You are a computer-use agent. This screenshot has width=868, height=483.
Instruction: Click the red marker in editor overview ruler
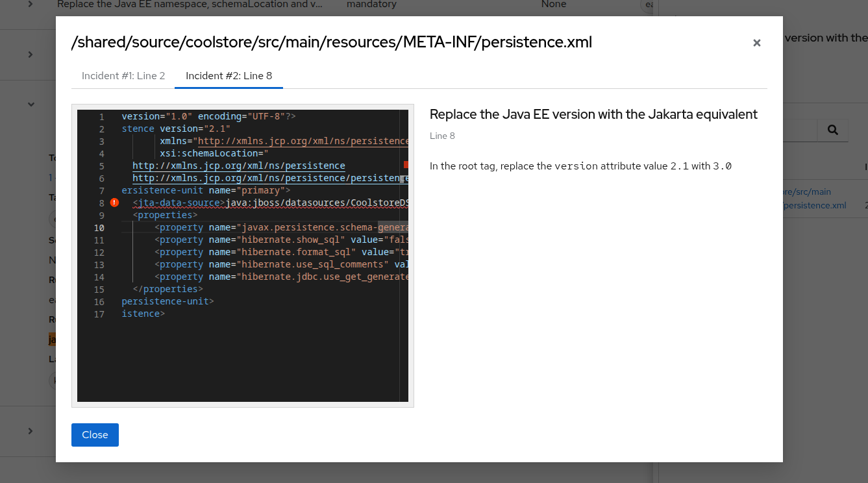[406, 165]
